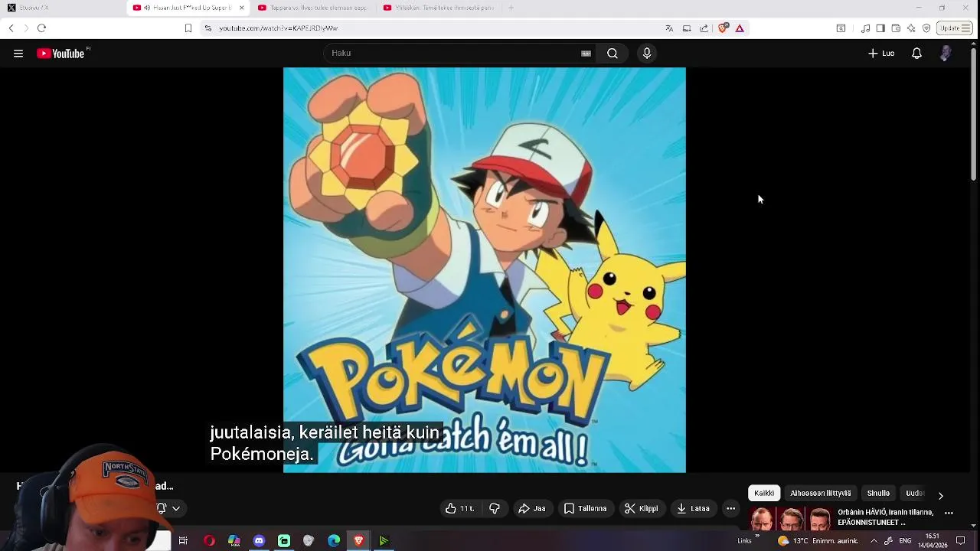Viewport: 980px width, 551px height.
Task: Reload the current page
Action: tap(42, 28)
